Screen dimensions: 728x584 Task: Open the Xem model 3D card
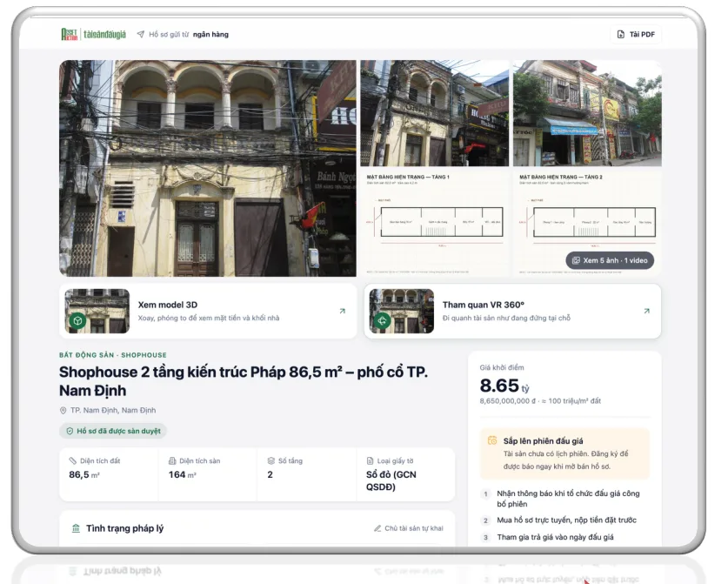208,312
